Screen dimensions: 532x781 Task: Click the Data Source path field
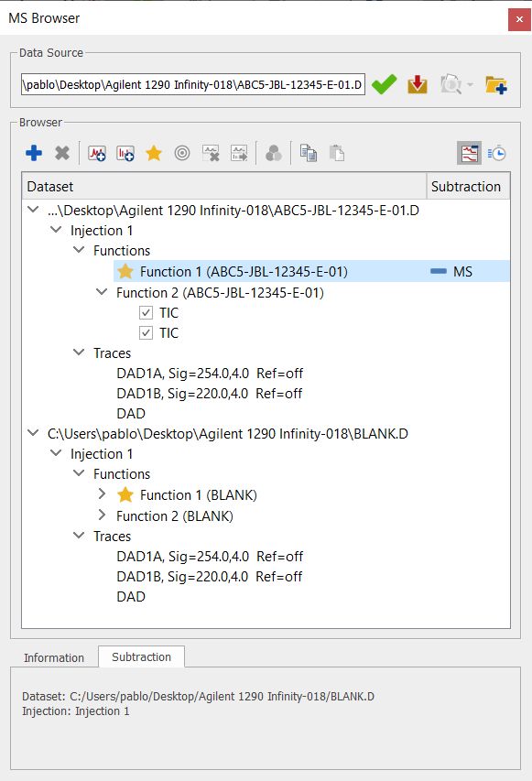[193, 84]
